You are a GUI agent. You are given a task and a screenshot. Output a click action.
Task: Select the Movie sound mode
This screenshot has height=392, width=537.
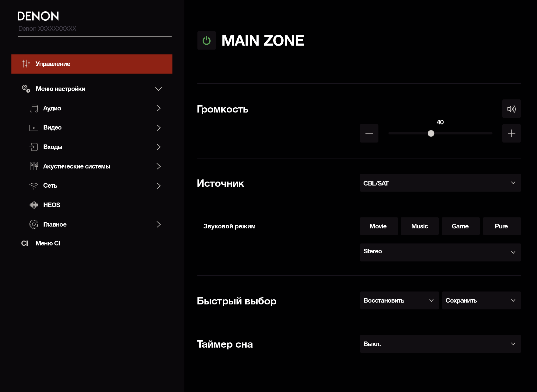[x=378, y=226]
